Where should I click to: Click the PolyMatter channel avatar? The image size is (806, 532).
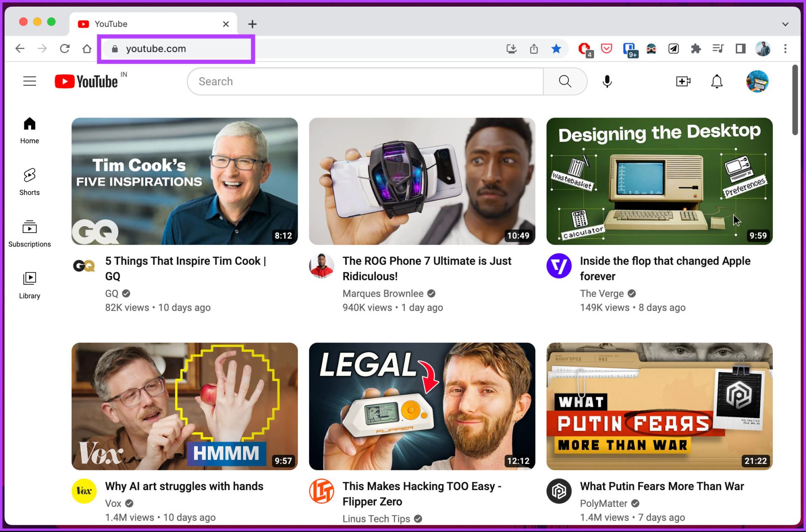click(559, 491)
